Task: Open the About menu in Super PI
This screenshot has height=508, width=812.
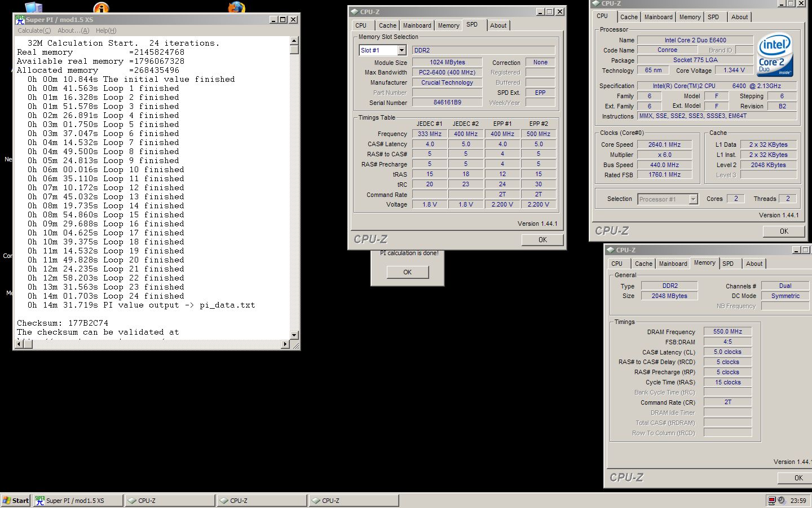Action: tap(73, 30)
